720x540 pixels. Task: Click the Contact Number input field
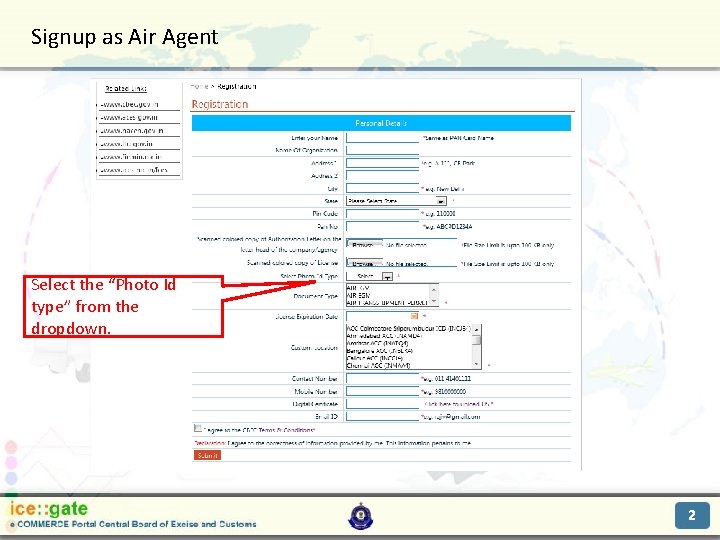382,378
